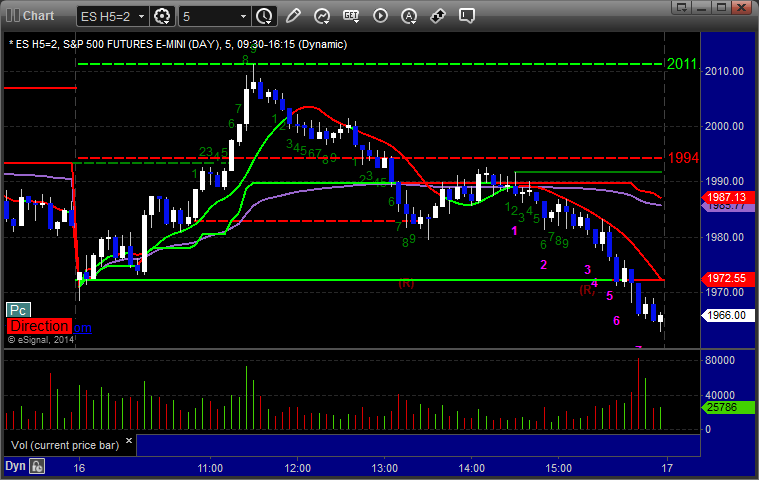Screen dimensions: 759x480
Task: Click the 1972.55 red price marker
Action: coord(728,278)
